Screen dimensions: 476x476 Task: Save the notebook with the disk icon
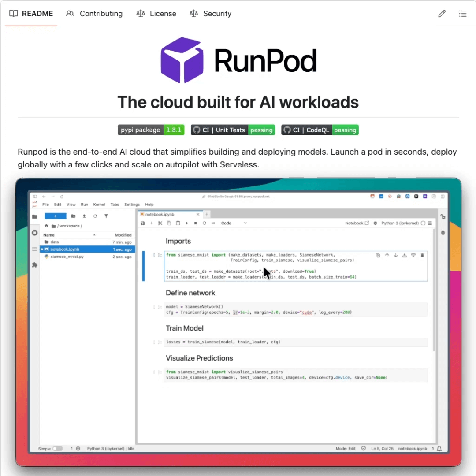click(x=143, y=223)
